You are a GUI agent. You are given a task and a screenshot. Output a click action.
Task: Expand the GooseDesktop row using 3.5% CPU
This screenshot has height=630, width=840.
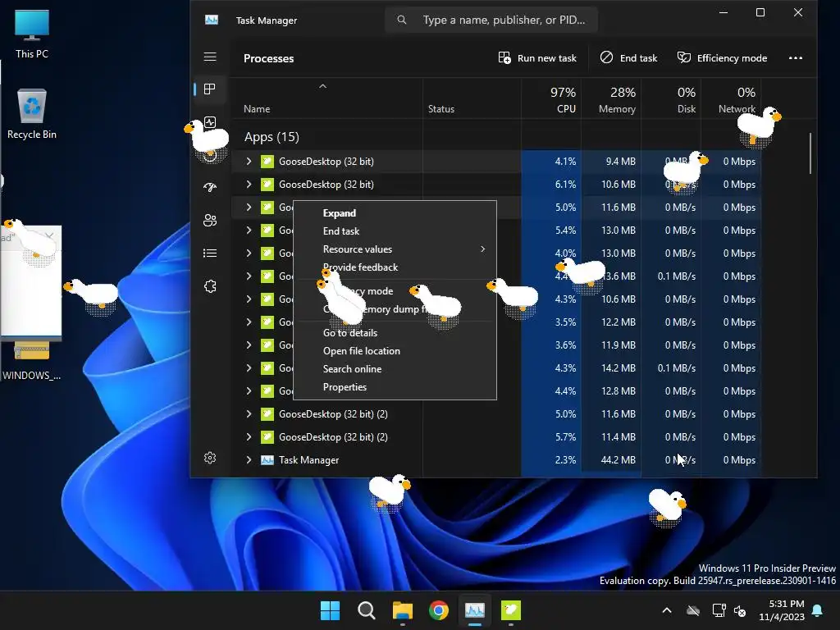tap(249, 322)
